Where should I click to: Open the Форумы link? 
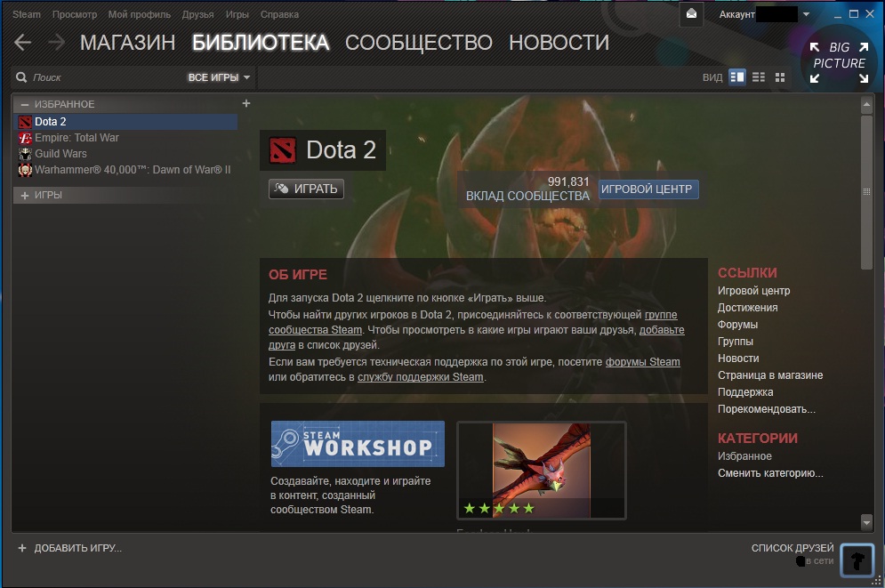[x=737, y=325]
